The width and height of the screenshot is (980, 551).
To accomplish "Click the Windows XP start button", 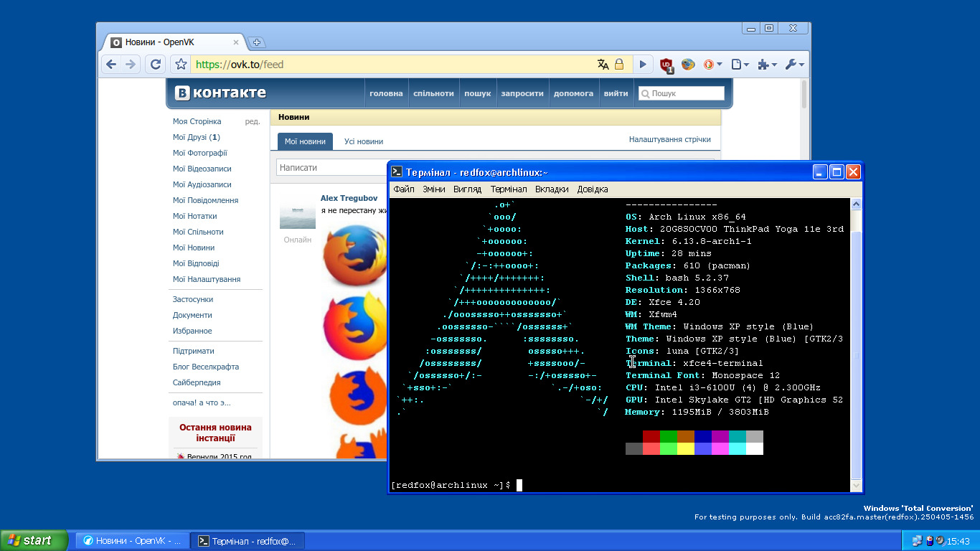I will point(34,540).
